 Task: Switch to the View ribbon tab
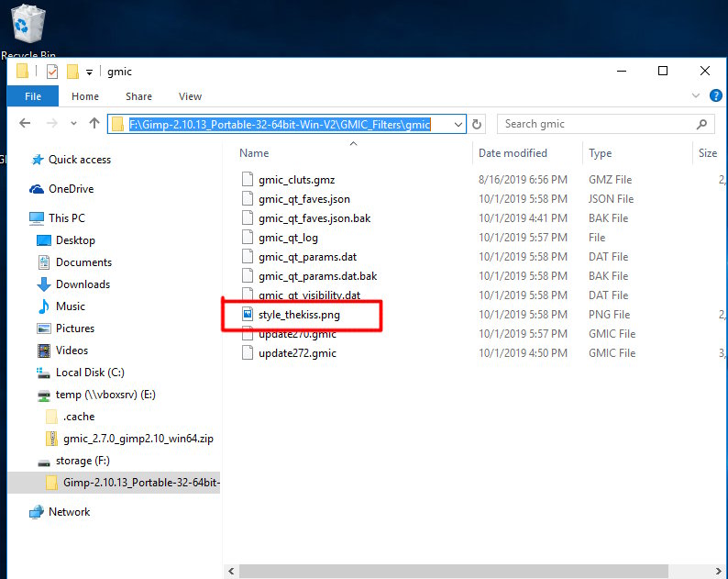coord(190,96)
